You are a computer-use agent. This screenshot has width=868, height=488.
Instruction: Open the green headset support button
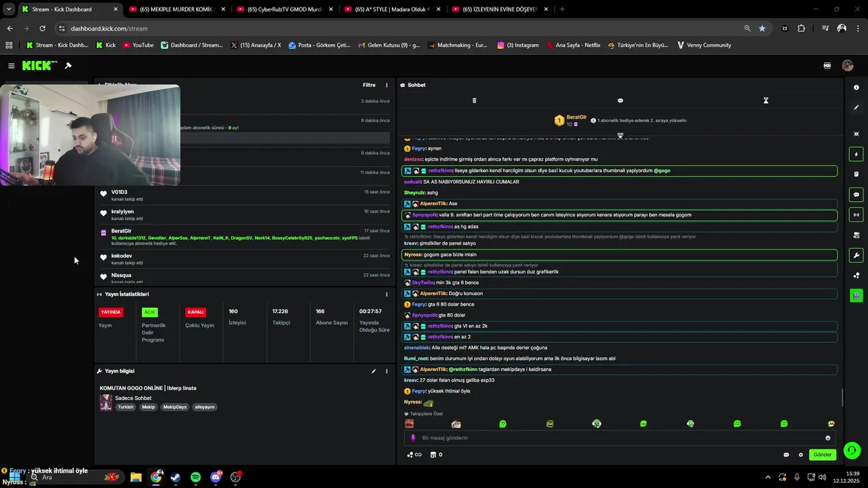(x=852, y=450)
